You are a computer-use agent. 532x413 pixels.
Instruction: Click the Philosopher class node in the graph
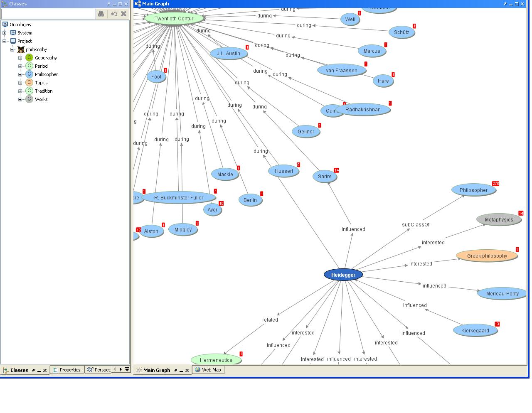coord(473,190)
